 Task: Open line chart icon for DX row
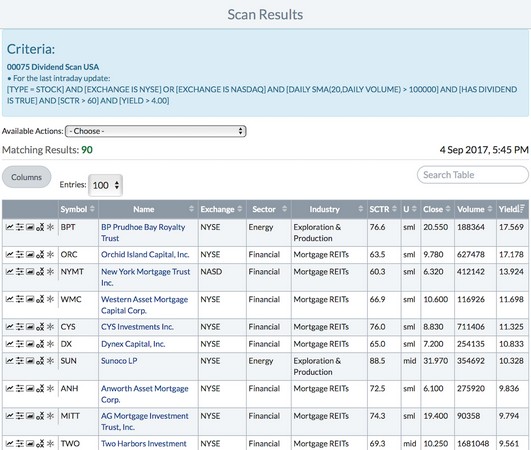(10, 344)
